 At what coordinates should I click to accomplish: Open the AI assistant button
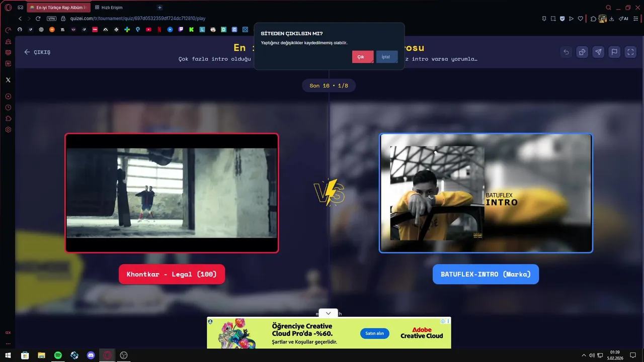[624, 19]
